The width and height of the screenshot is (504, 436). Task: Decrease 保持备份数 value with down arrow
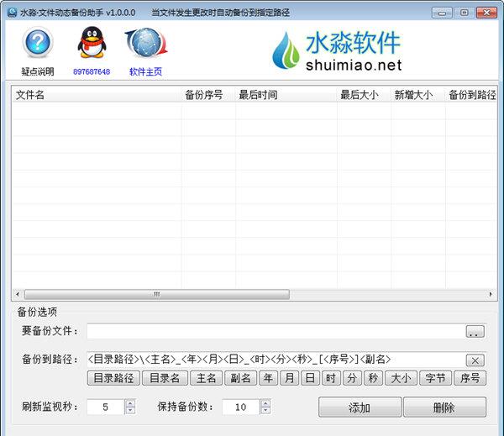[x=265, y=411]
